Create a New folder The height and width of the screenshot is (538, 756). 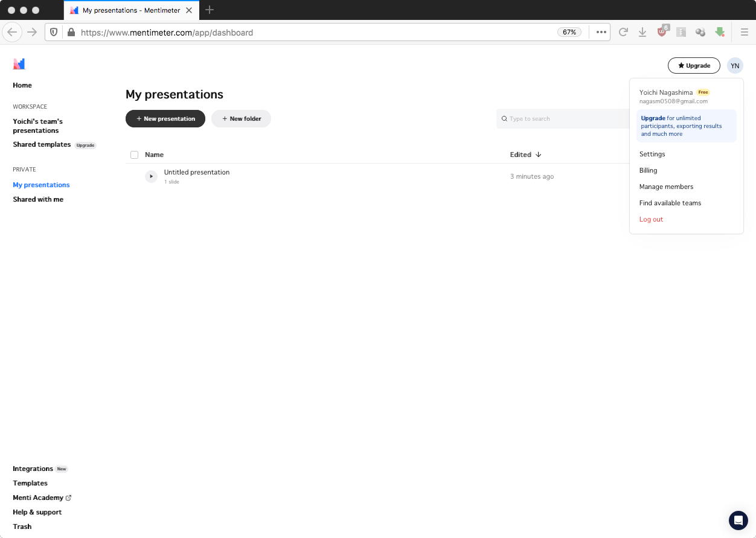(241, 119)
